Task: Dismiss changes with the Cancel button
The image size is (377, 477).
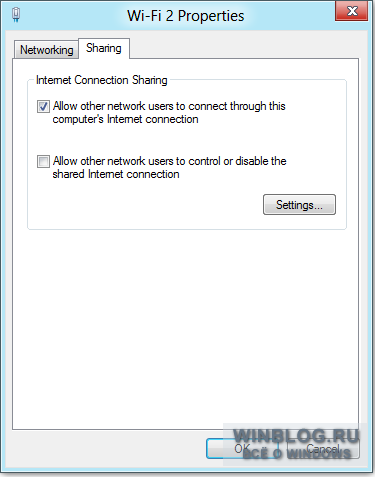Action: (323, 449)
